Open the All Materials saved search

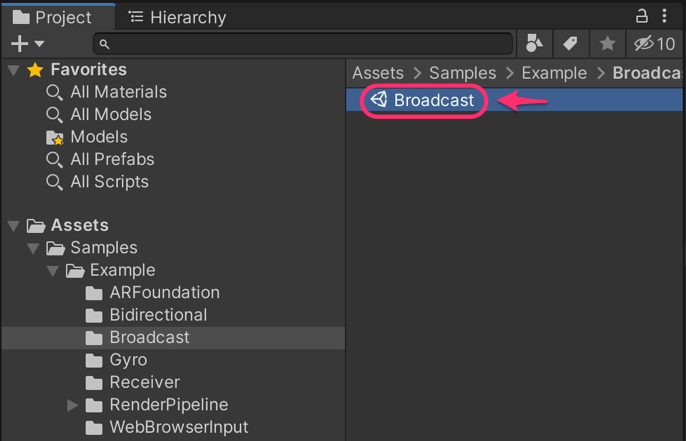[x=118, y=92]
